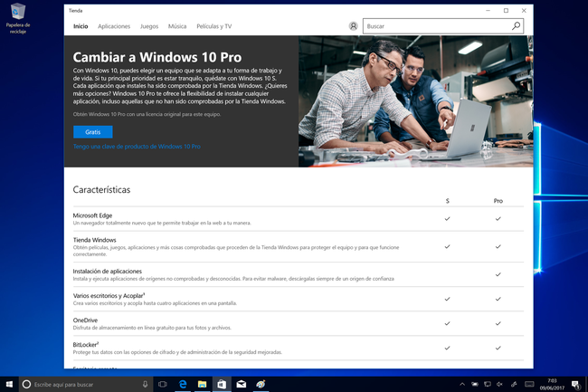Click the taskbar clock and date

[x=552, y=384]
